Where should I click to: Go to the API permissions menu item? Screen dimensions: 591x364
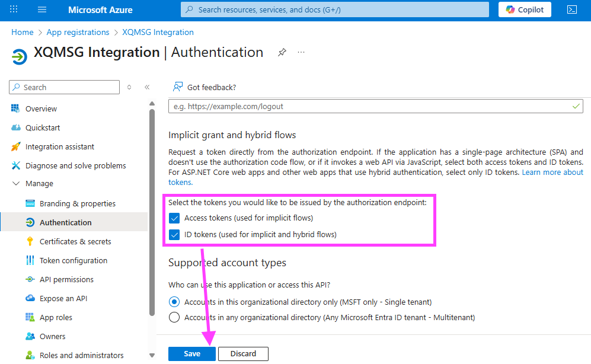[x=66, y=279]
